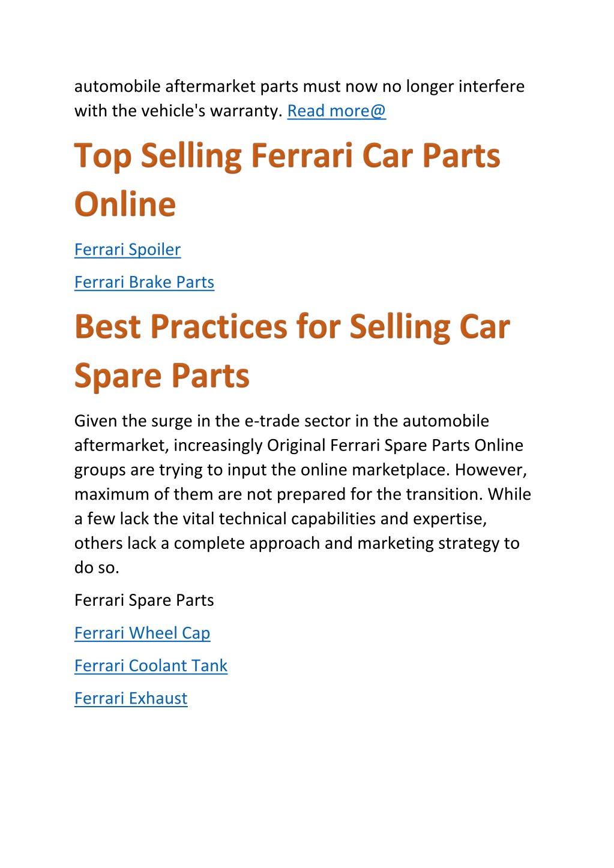Follow the Ferrari Spoiler link
This screenshot has width=614, height=868.
127,250
